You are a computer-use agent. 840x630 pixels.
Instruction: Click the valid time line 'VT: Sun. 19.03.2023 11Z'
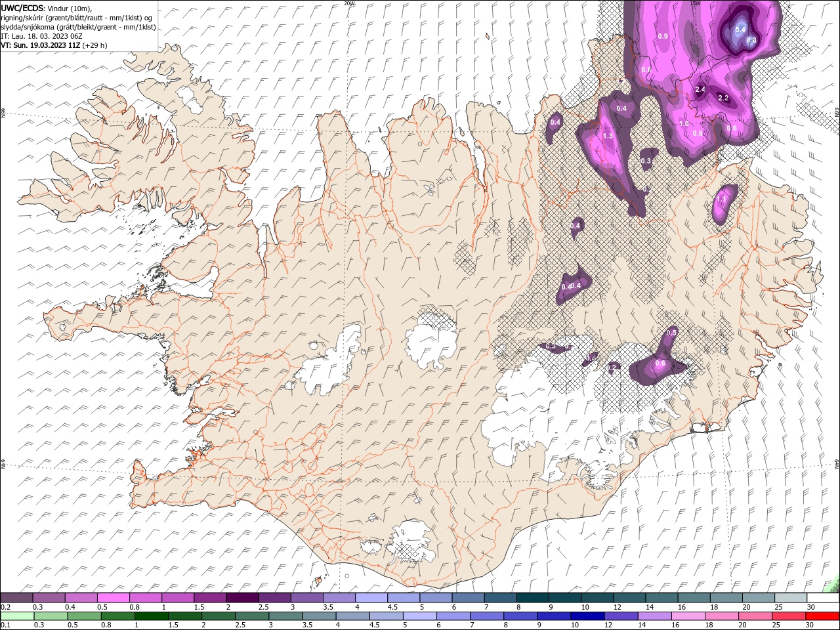point(41,45)
